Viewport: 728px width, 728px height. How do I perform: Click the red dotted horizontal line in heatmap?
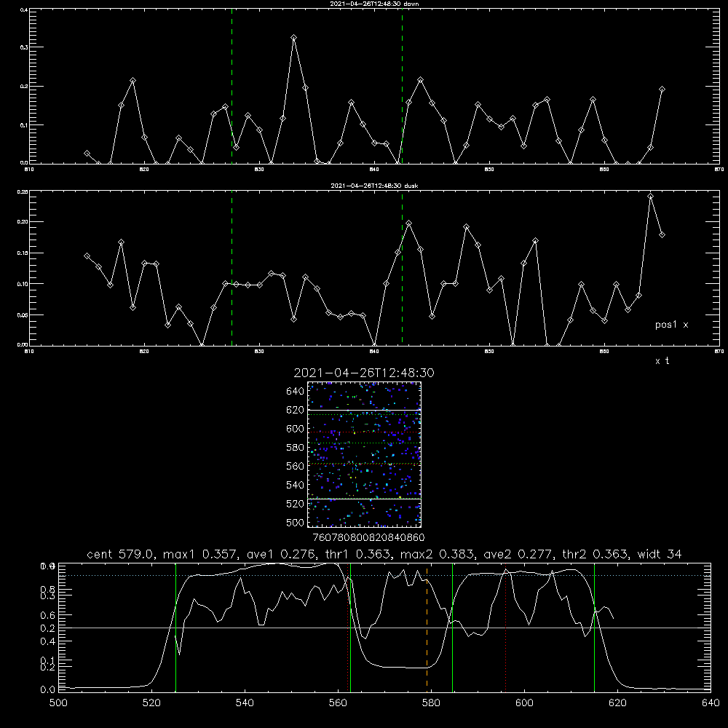365,432
